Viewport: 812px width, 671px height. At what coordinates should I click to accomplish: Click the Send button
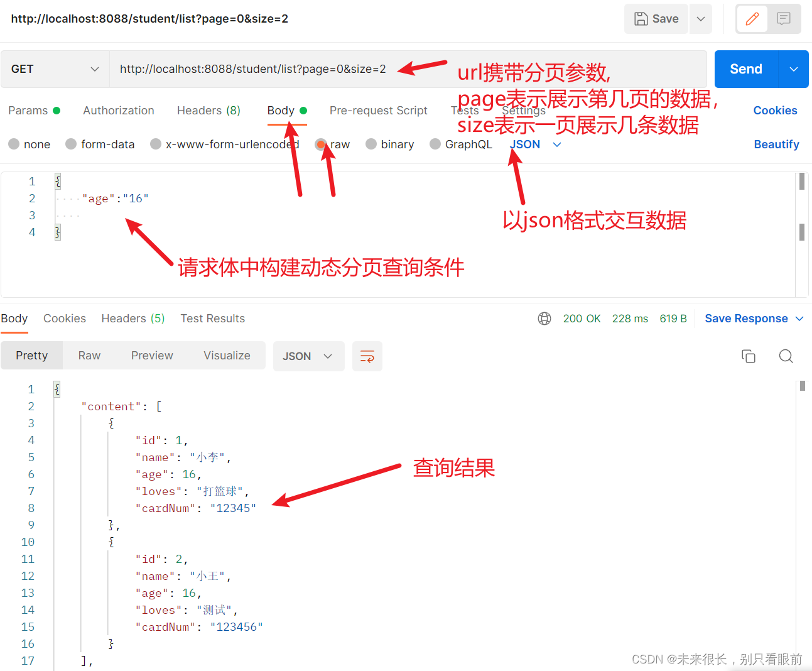745,68
